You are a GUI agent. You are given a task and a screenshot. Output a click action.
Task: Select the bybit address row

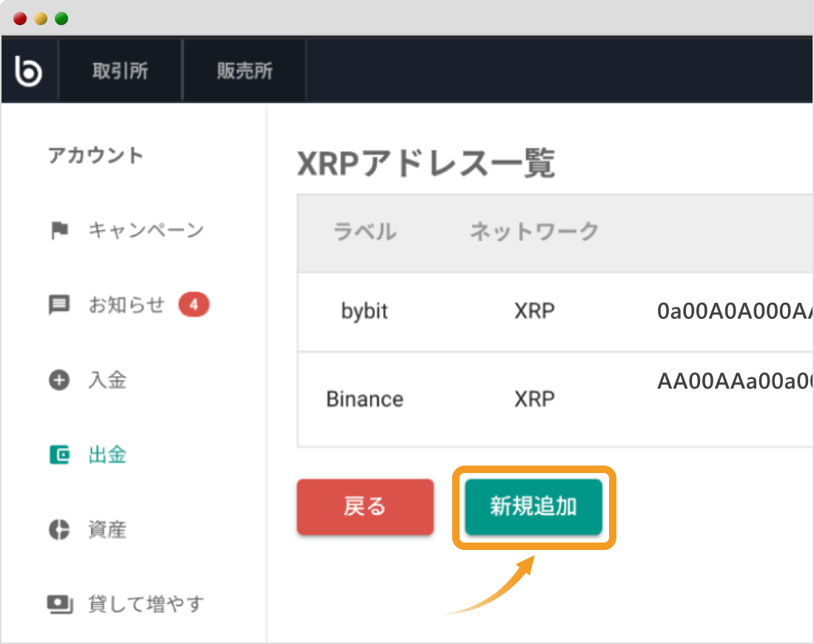point(444,311)
